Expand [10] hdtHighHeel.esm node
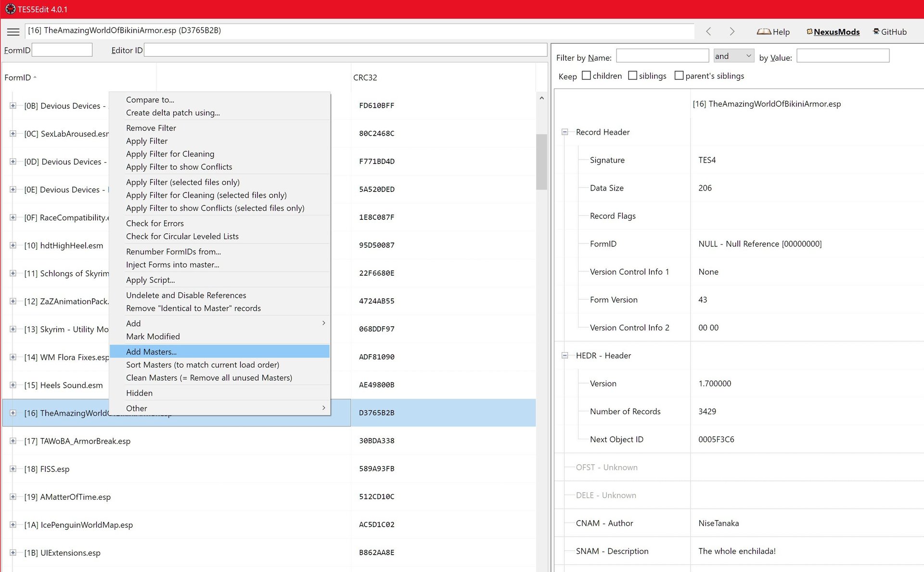This screenshot has width=924, height=572. pos(13,245)
